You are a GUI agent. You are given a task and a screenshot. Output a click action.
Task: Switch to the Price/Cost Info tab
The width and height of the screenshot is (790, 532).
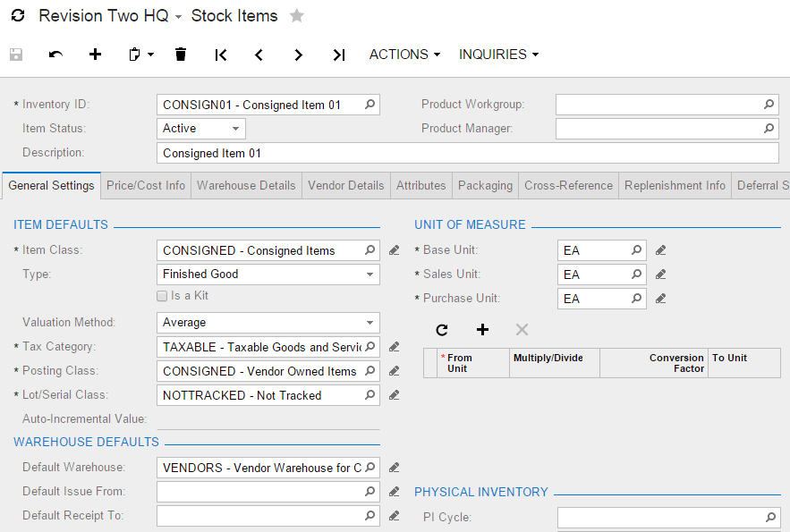click(x=146, y=186)
